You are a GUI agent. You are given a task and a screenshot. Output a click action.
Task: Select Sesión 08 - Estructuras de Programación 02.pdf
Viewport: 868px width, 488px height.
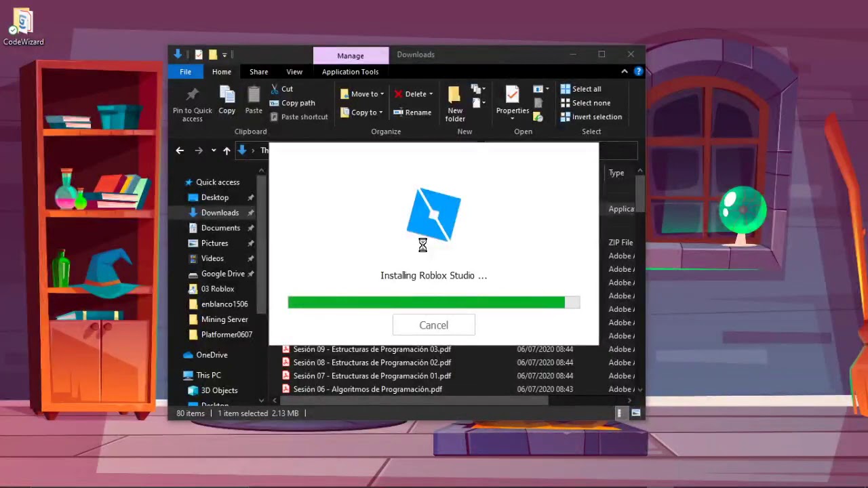click(x=372, y=363)
